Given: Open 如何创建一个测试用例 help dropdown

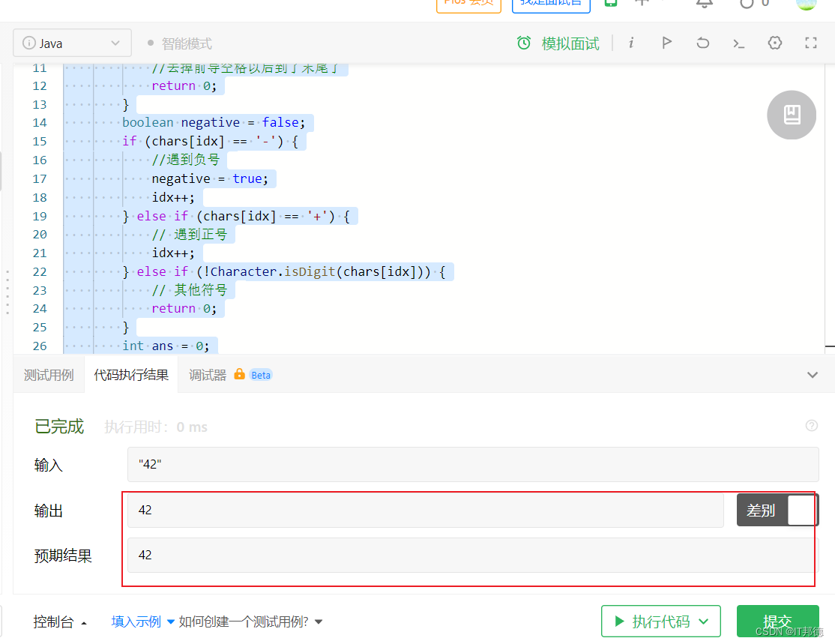Looking at the screenshot, I should pos(250,622).
